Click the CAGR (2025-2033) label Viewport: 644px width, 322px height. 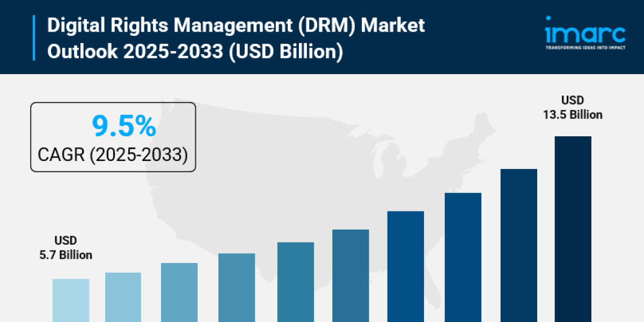click(x=113, y=155)
